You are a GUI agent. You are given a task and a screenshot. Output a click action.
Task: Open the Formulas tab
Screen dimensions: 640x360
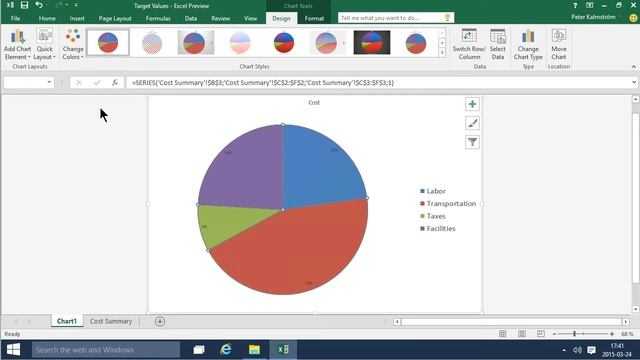(x=158, y=18)
